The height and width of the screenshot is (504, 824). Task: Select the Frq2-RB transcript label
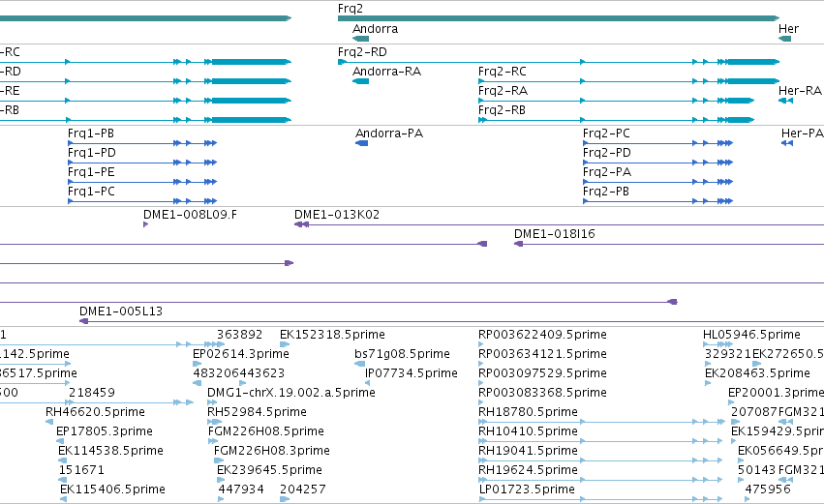[x=502, y=110]
